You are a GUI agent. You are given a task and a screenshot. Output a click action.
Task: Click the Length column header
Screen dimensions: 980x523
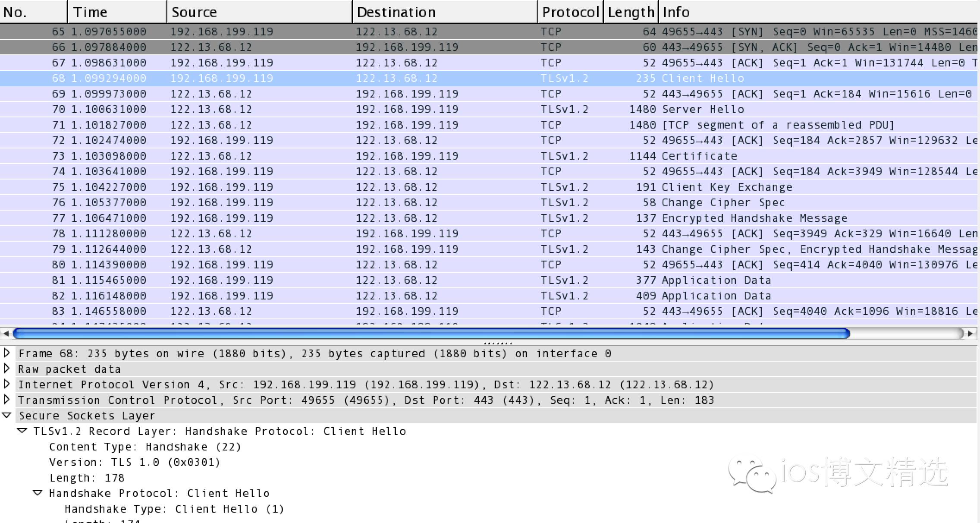coord(630,12)
